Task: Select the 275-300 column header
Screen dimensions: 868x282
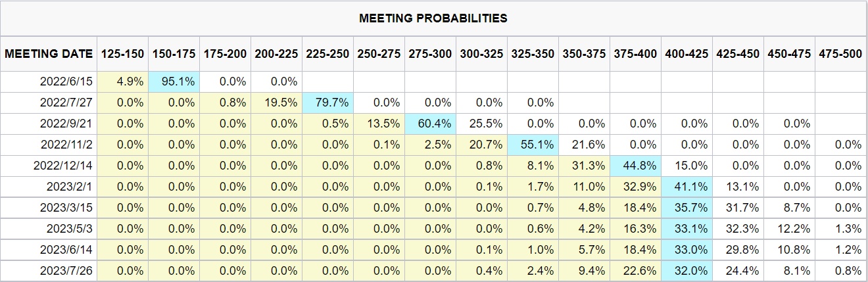Action: tap(430, 54)
